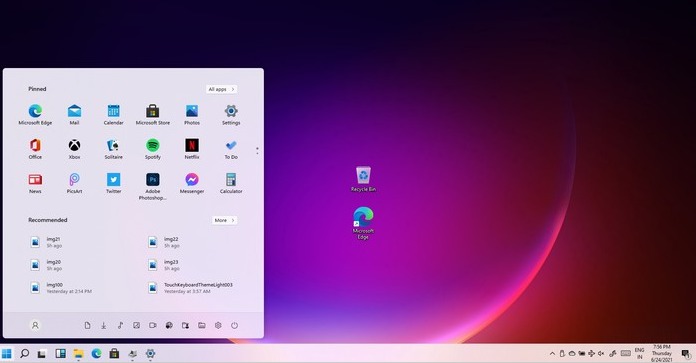
Task: Launch Adobe Photoshop
Action: pyautogui.click(x=153, y=186)
